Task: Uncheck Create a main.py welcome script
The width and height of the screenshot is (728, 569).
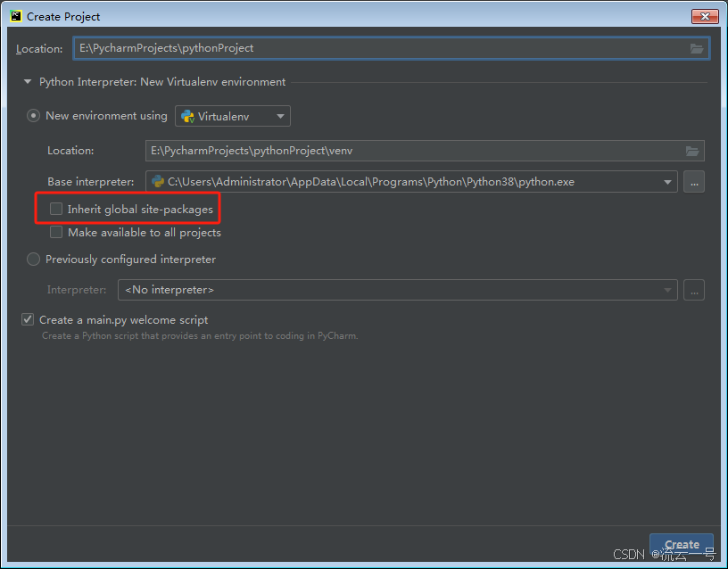Action: pos(28,319)
